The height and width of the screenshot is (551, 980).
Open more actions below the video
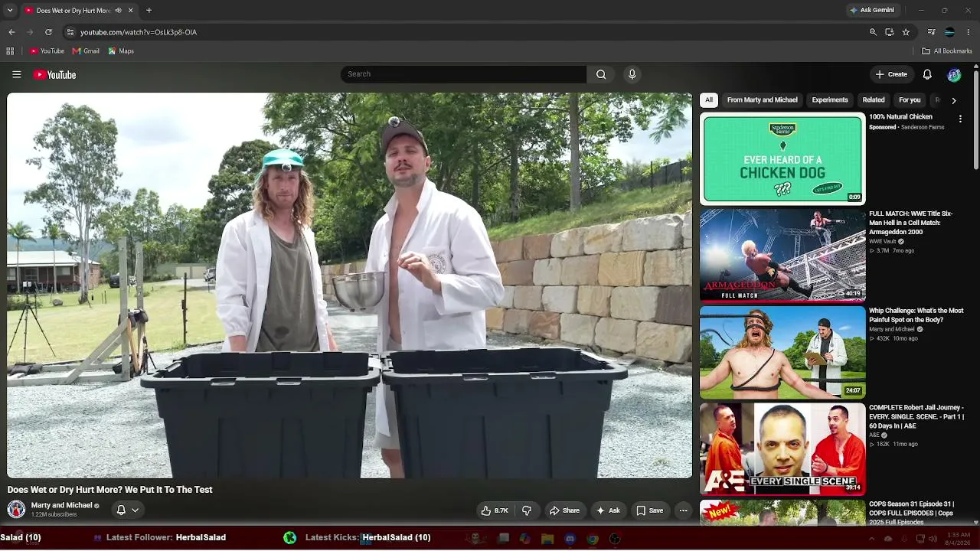click(683, 510)
